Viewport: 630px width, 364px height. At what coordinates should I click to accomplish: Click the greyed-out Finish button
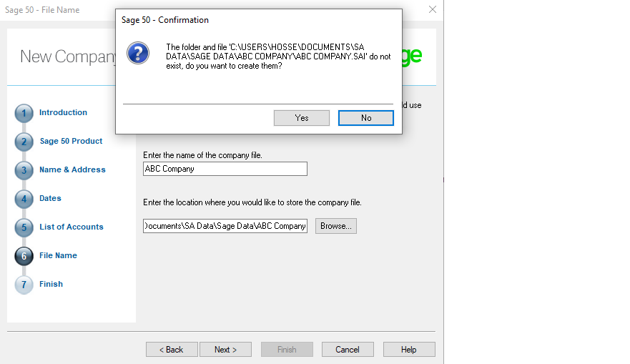click(287, 350)
